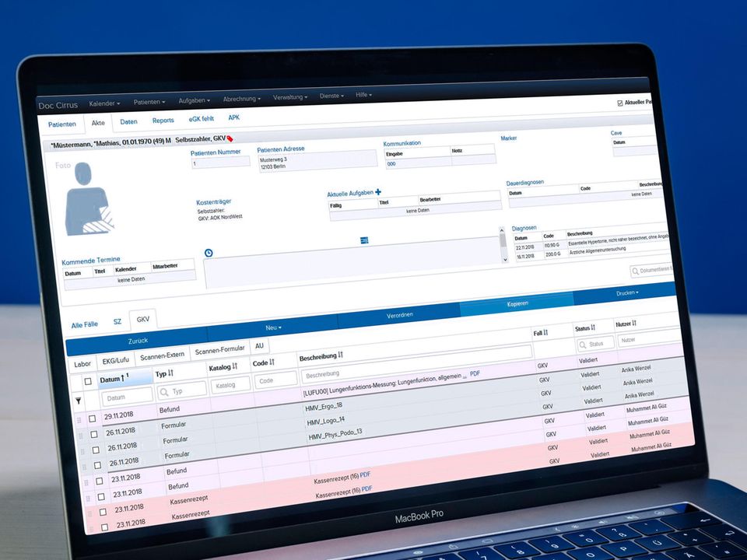
Task: Add a new task with the plus icon
Action: 379,192
